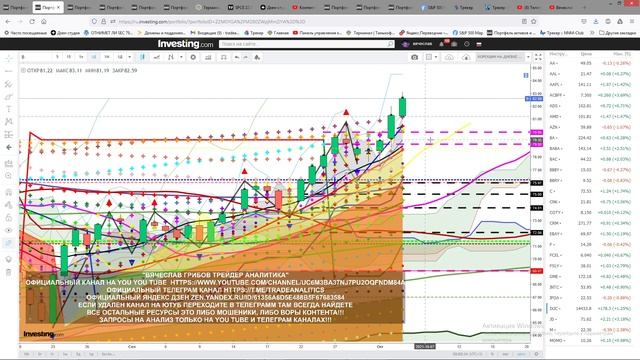Click the symbol search field in chart toolbar
640x360 pixels.
36,57
